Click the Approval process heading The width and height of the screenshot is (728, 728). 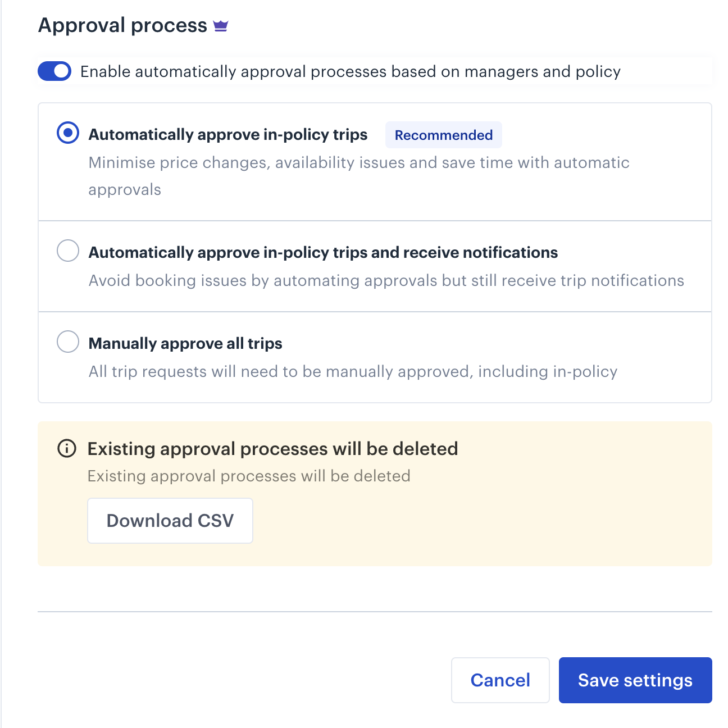122,25
